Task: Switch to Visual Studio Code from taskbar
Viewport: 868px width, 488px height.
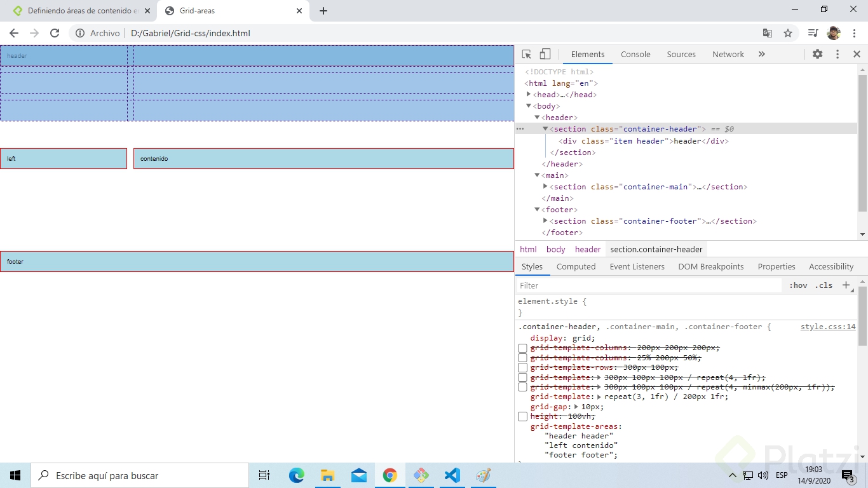Action: click(452, 475)
